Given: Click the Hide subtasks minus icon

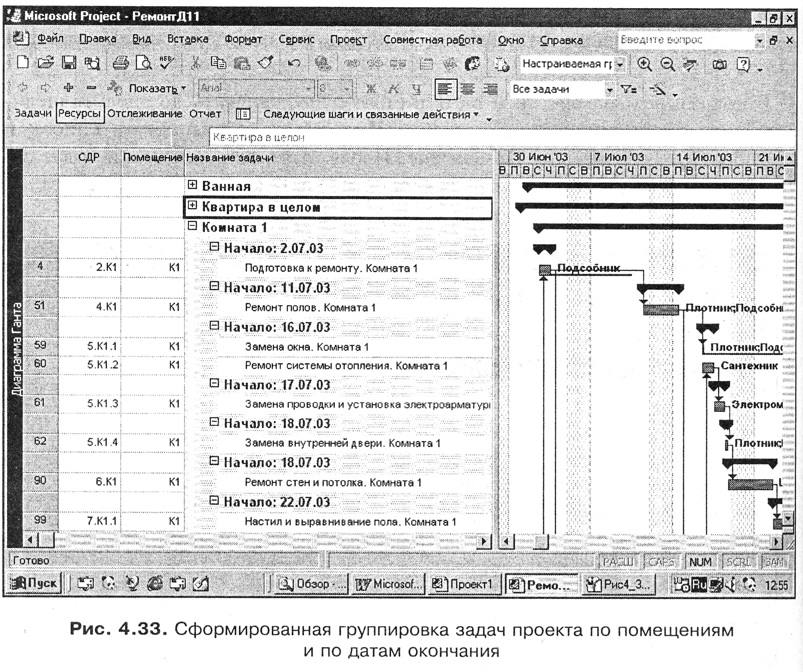Looking at the screenshot, I should [91, 88].
